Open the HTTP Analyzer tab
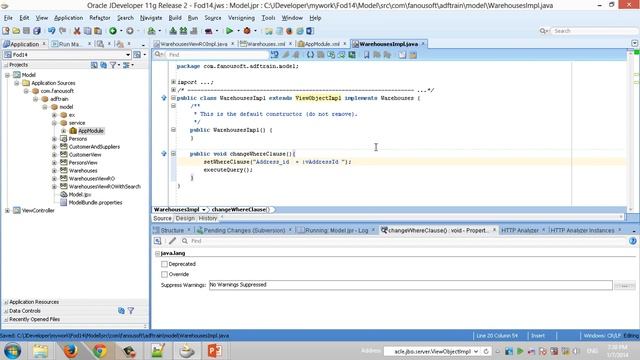This screenshot has width=640, height=360. click(x=520, y=231)
